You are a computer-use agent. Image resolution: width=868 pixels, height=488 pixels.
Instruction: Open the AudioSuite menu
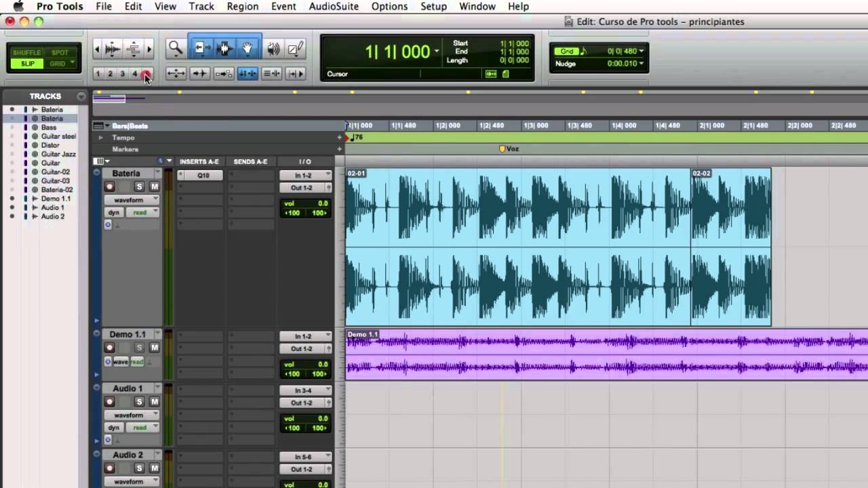[334, 7]
